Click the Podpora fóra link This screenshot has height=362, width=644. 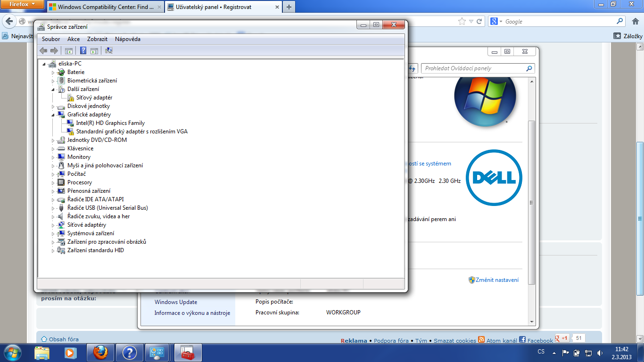click(x=391, y=341)
